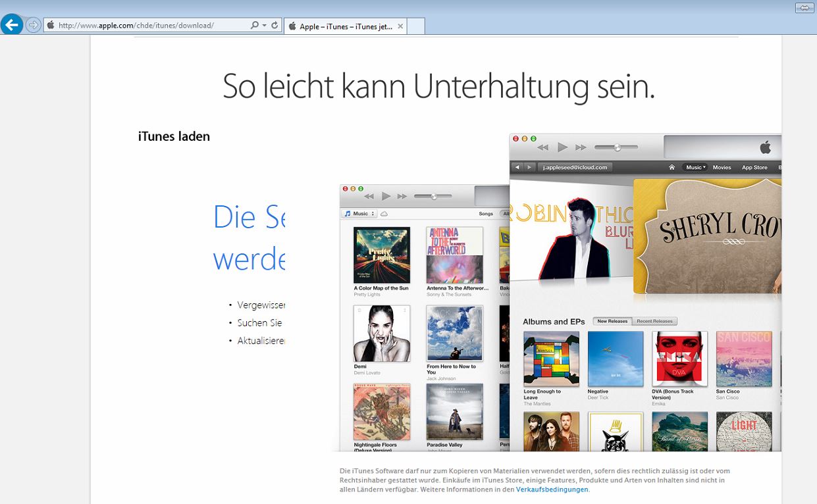
Task: Click the 'Emika' artist name
Action: click(659, 404)
